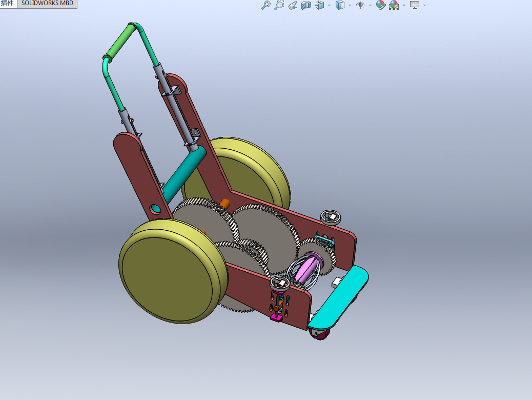Click the Hide/Show Items eye icon
The width and height of the screenshot is (532, 400).
click(360, 5)
